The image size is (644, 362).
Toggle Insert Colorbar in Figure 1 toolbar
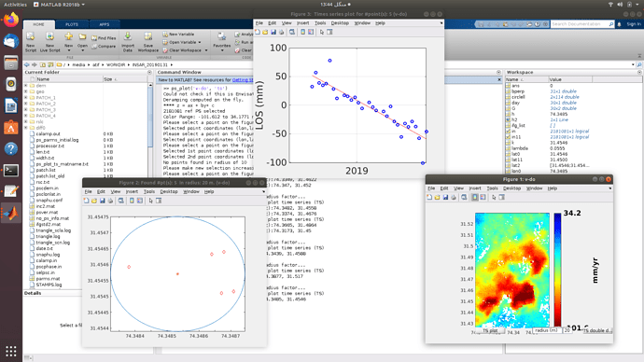[475, 198]
